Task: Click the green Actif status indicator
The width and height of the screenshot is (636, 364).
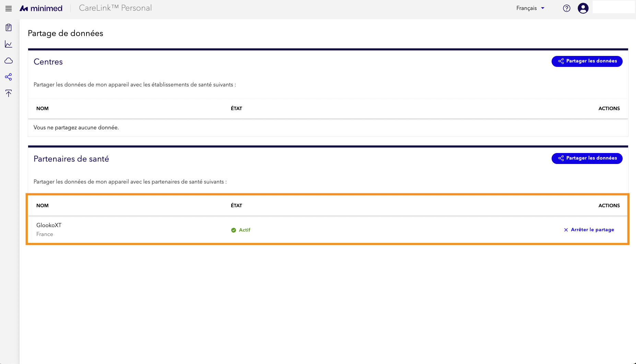Action: click(x=241, y=230)
